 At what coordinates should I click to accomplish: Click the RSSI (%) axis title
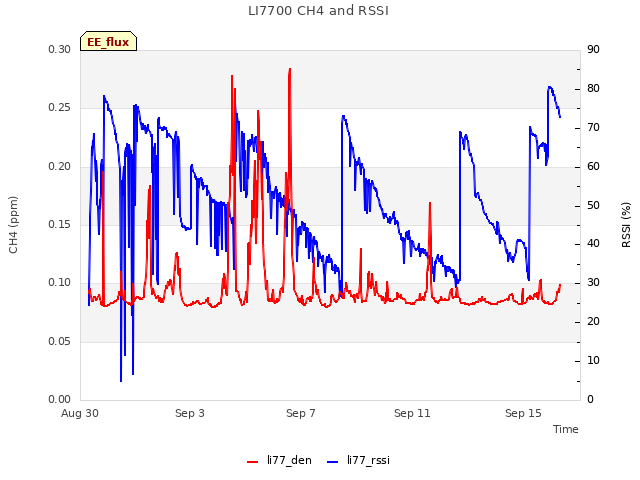click(626, 225)
